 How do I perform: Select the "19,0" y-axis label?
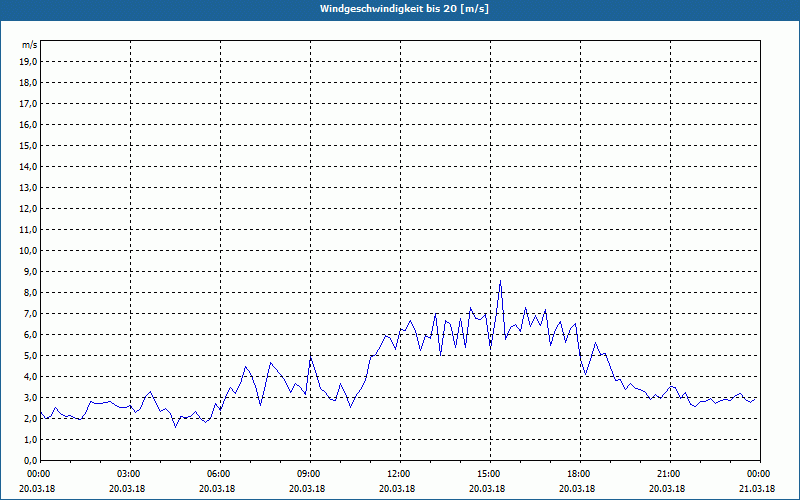[28, 62]
